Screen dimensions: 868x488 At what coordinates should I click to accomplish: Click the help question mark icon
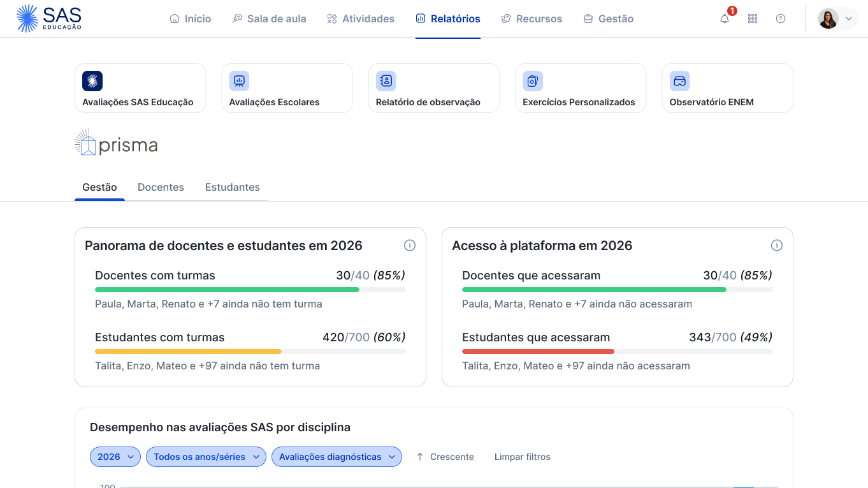[781, 18]
